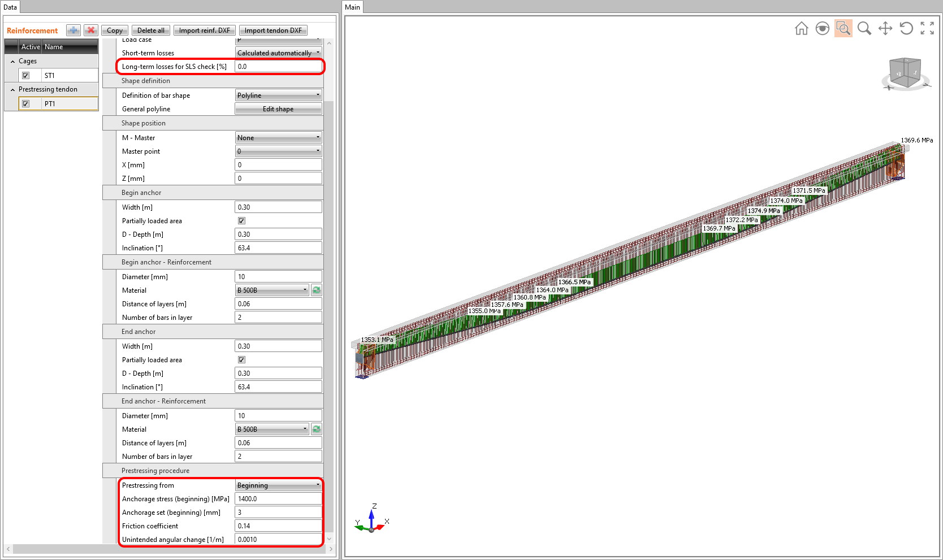This screenshot has width=943, height=560.
Task: Click the Home view icon
Action: [801, 28]
